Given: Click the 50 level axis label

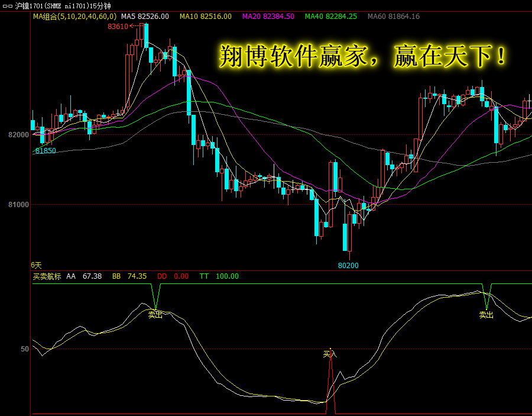Looking at the screenshot, I should tap(25, 349).
